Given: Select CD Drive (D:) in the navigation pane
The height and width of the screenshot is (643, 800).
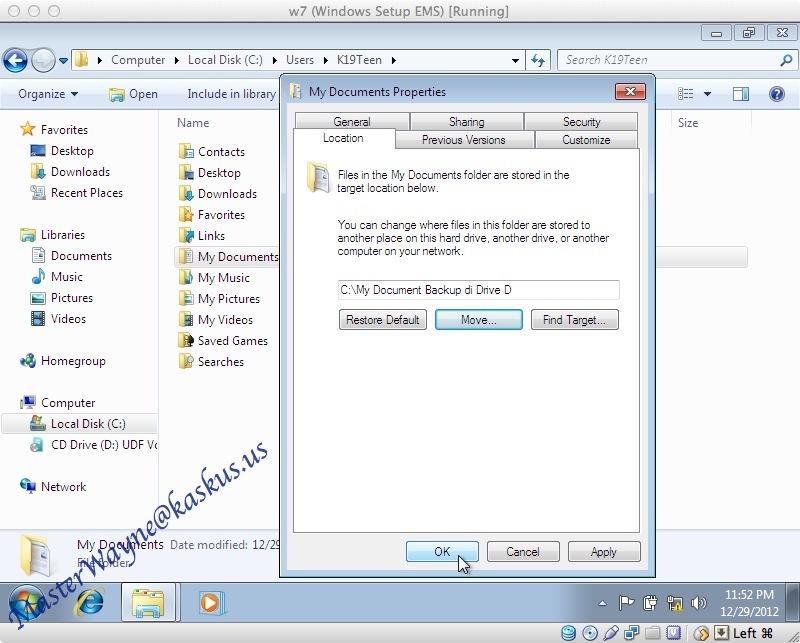Looking at the screenshot, I should click(x=104, y=444).
